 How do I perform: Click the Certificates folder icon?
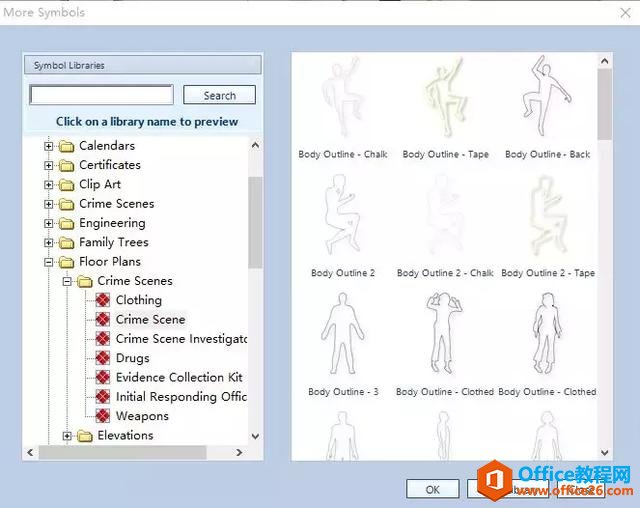tap(66, 165)
